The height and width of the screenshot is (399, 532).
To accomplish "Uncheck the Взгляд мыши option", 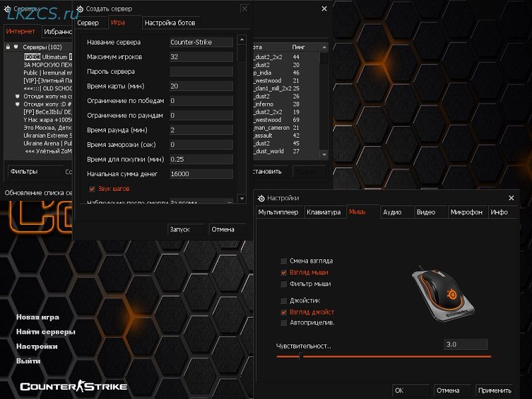I will tap(284, 273).
